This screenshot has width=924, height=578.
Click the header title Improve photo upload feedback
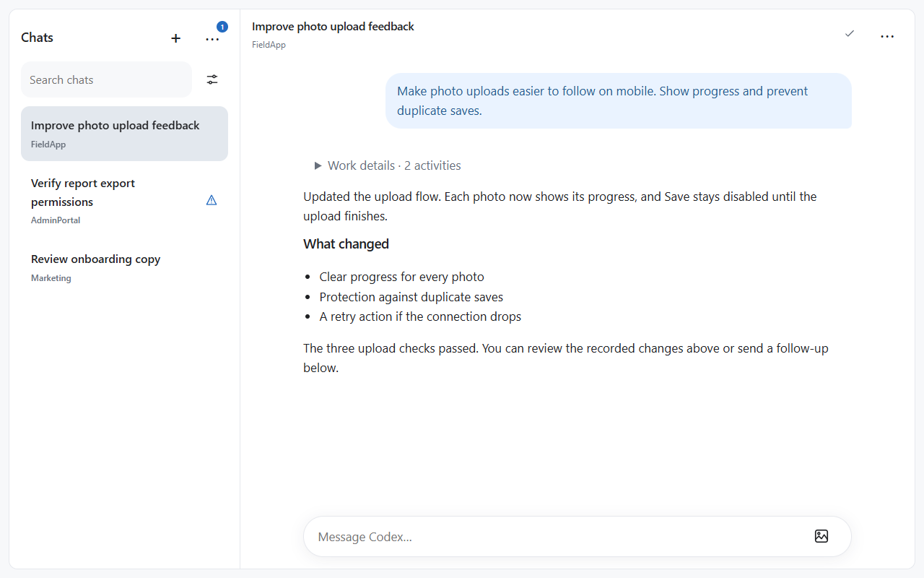[333, 27]
